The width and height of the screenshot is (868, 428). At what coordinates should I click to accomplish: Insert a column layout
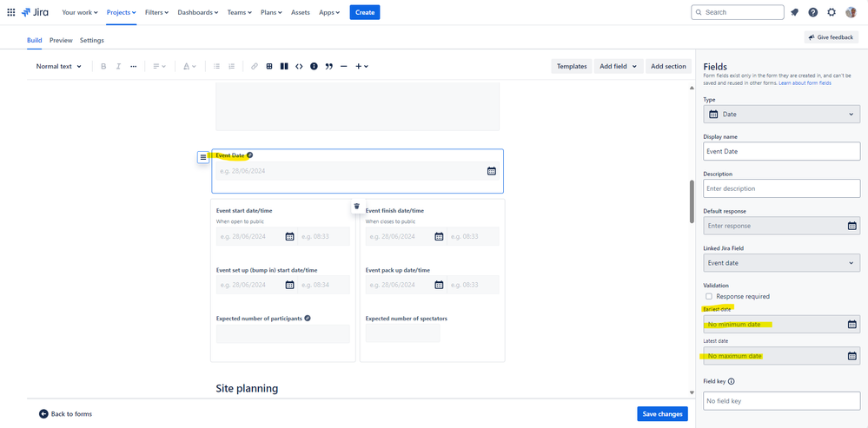[x=284, y=66]
